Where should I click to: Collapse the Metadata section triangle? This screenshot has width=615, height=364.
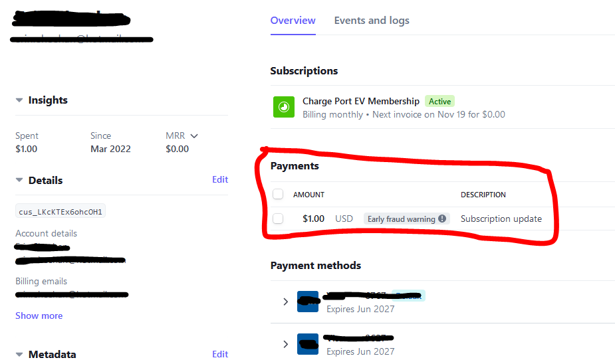19,355
